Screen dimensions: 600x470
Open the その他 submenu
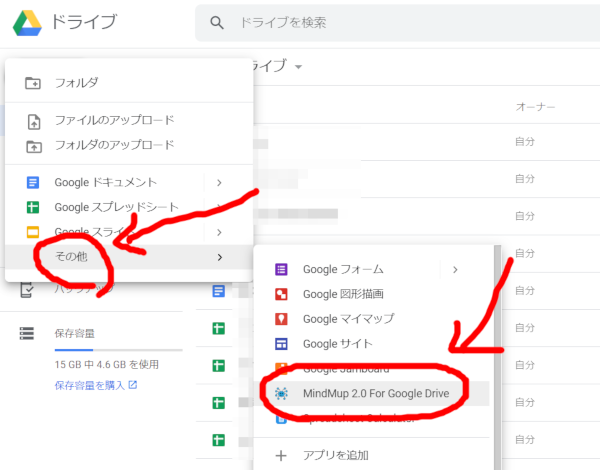point(129,257)
